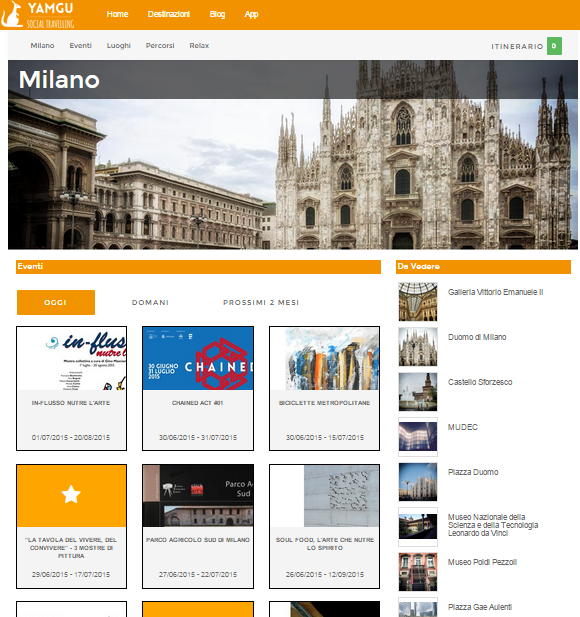The height and width of the screenshot is (617, 580).
Task: Click the Yamgu kangaroo logo
Action: coord(37,15)
